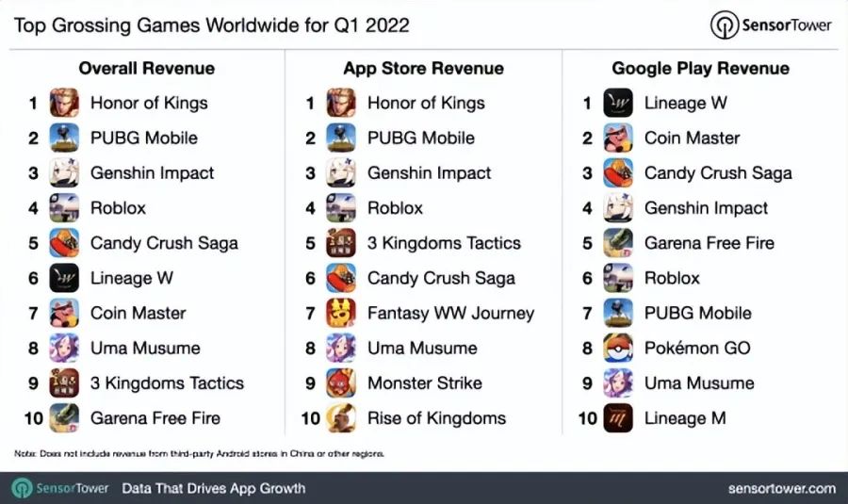Click the Fantasy WW Journey game icon
Screen dimensions: 848x504
(341, 313)
